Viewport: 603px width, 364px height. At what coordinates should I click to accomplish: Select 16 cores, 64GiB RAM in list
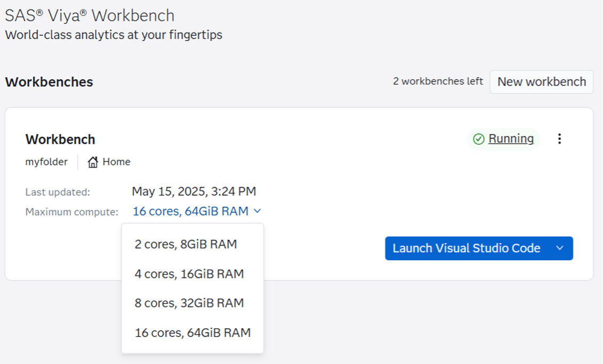[192, 333]
